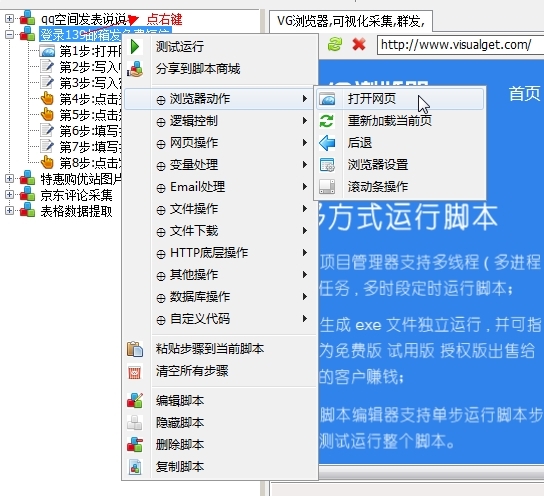
Task: Click the share icon beside 分享到脚本商城
Action: pyautogui.click(x=135, y=69)
